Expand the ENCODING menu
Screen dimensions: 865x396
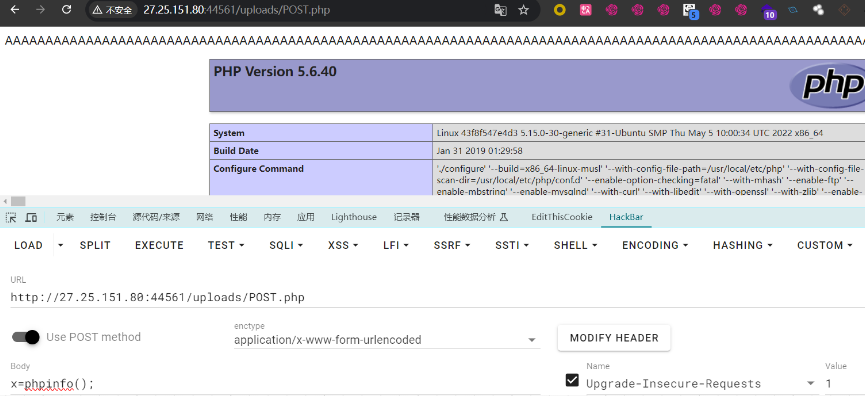click(655, 245)
